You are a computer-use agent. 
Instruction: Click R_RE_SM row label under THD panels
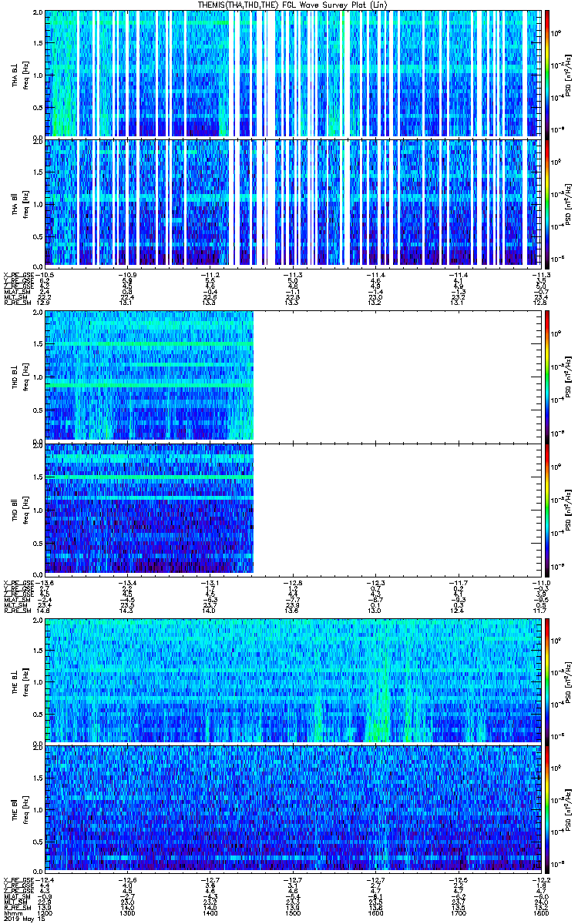coord(16,611)
